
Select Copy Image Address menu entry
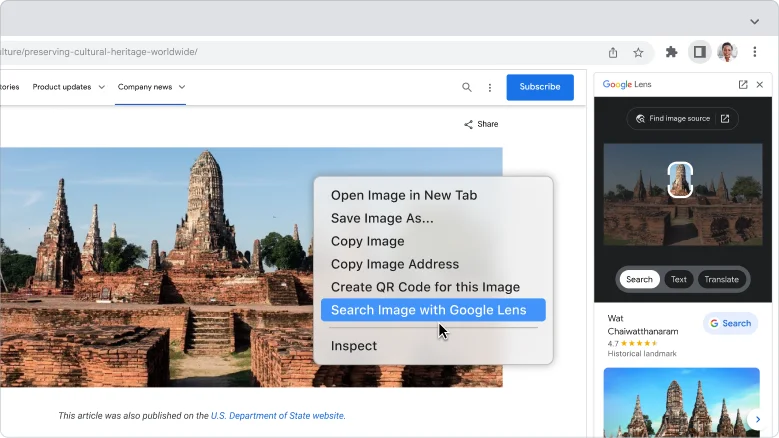coord(433,264)
